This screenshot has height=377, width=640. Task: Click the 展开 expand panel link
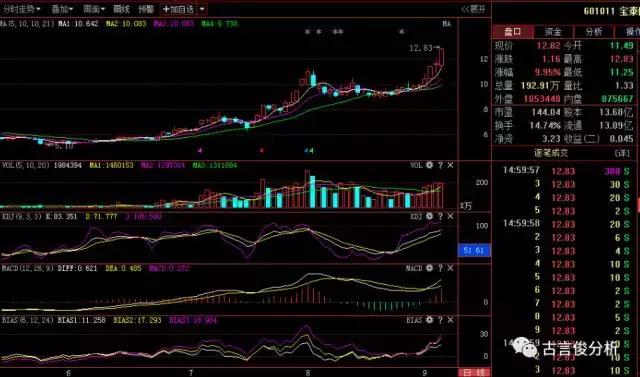click(x=474, y=9)
